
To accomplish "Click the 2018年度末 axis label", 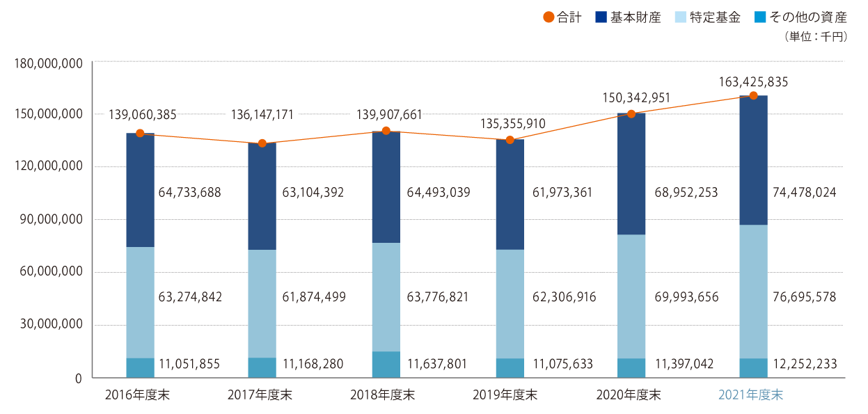I will (383, 395).
